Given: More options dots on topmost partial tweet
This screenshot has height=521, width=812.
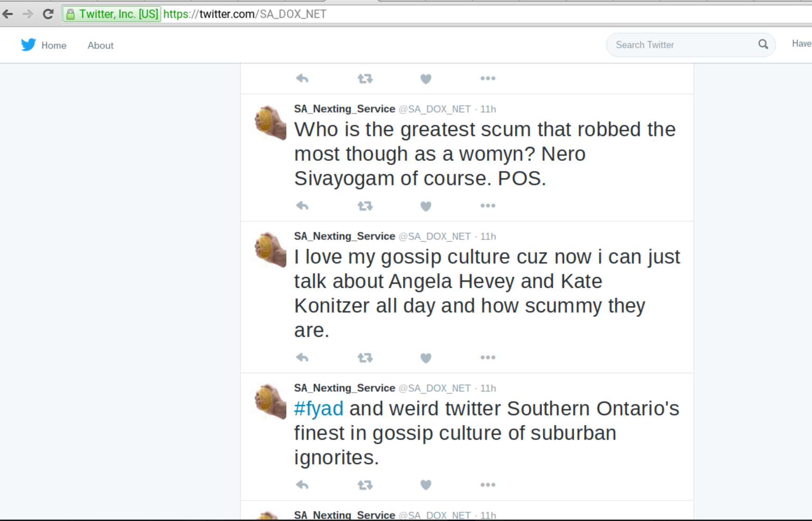Looking at the screenshot, I should click(x=488, y=78).
